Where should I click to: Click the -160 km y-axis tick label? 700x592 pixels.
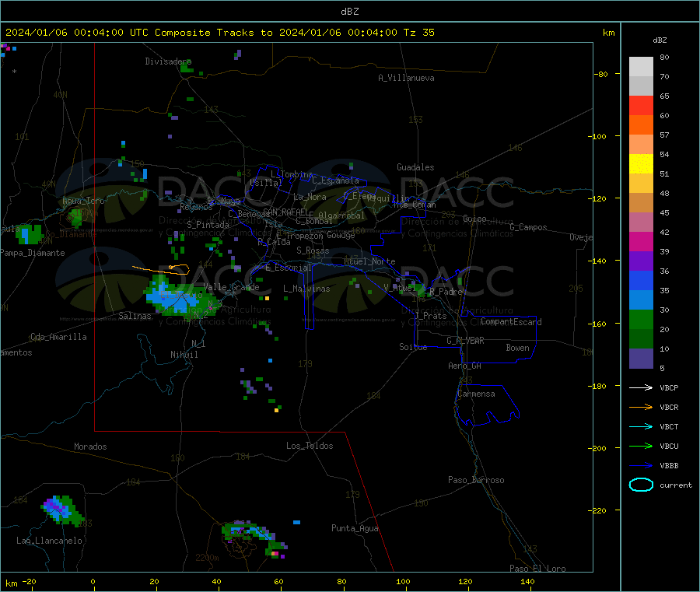pyautogui.click(x=599, y=324)
